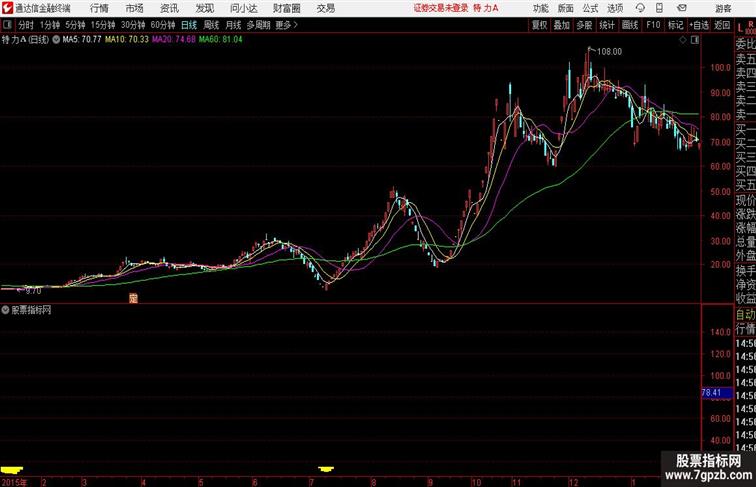Click the 标记 mark button
756x487 pixels.
click(x=675, y=25)
